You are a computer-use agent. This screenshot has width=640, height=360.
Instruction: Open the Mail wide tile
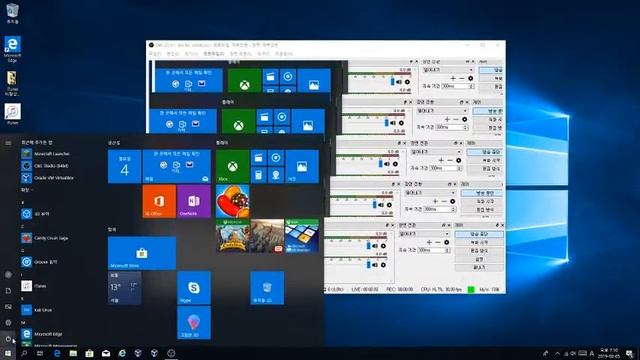[x=177, y=166]
